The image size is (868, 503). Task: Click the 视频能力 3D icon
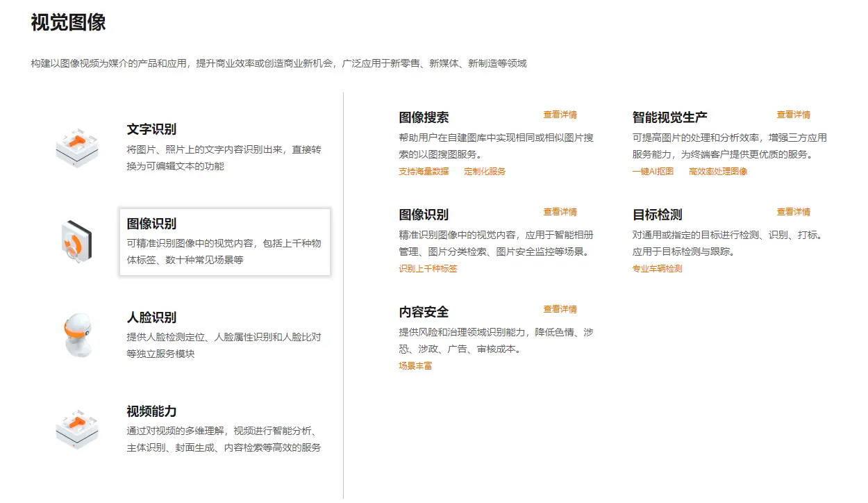(x=77, y=429)
